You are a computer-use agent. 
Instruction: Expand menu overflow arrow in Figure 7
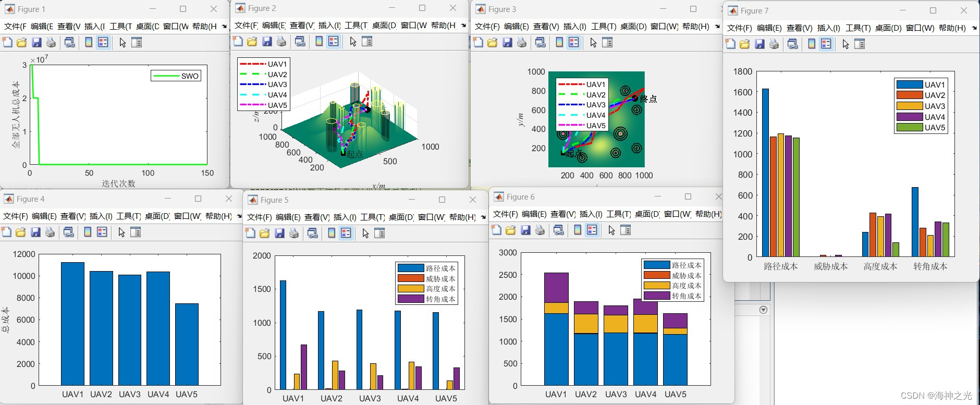point(974,28)
